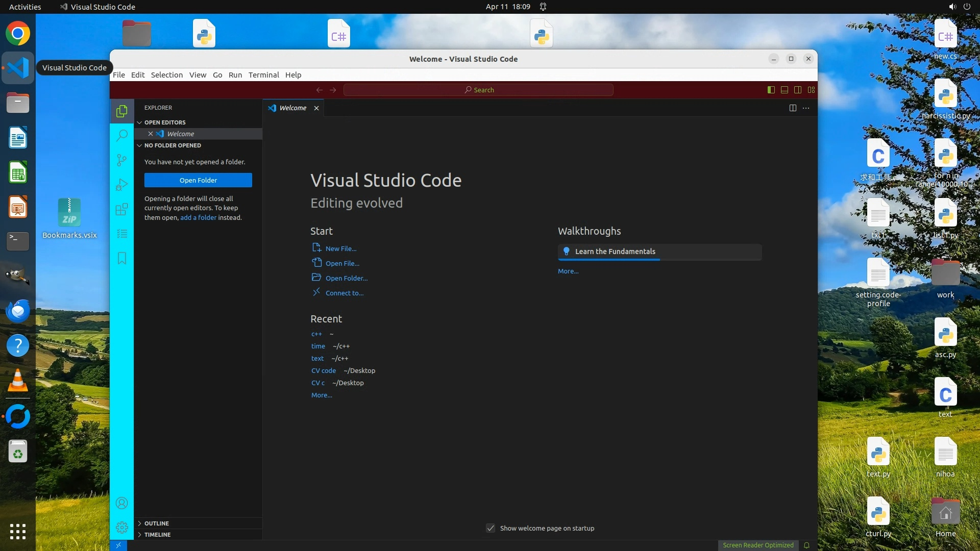The image size is (980, 551).
Task: Collapse the Open Editors section
Action: [165, 122]
